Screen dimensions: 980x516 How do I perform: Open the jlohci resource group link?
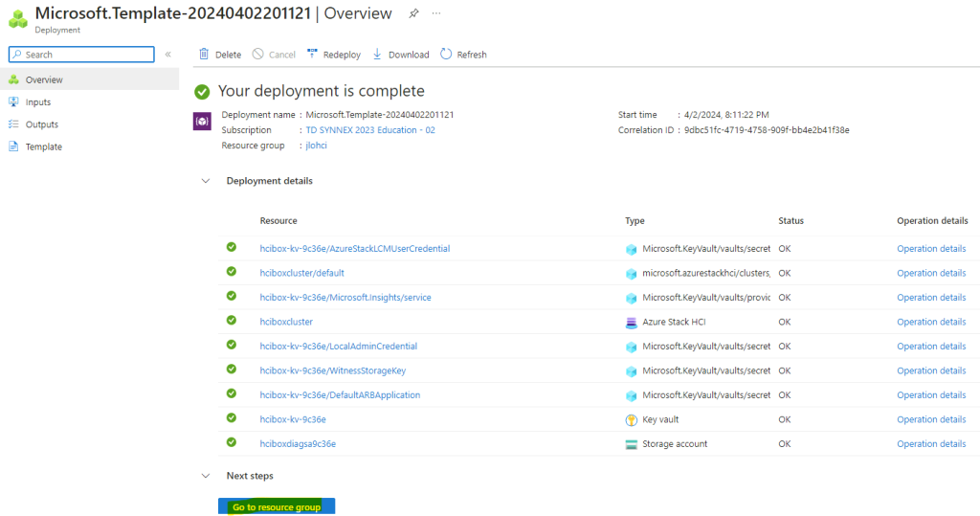coord(316,146)
